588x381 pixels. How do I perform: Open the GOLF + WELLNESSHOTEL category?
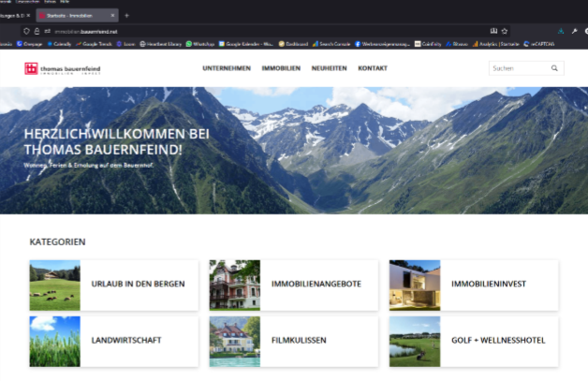coord(497,340)
